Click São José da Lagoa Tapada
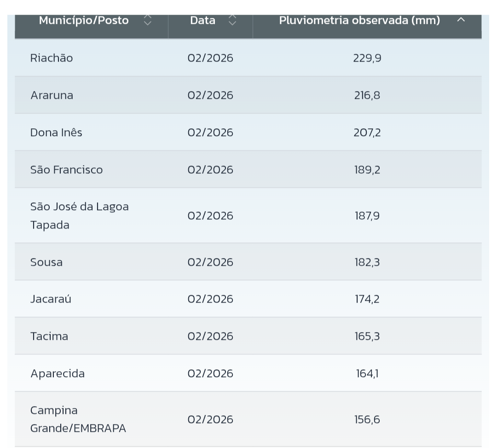 [x=79, y=216]
